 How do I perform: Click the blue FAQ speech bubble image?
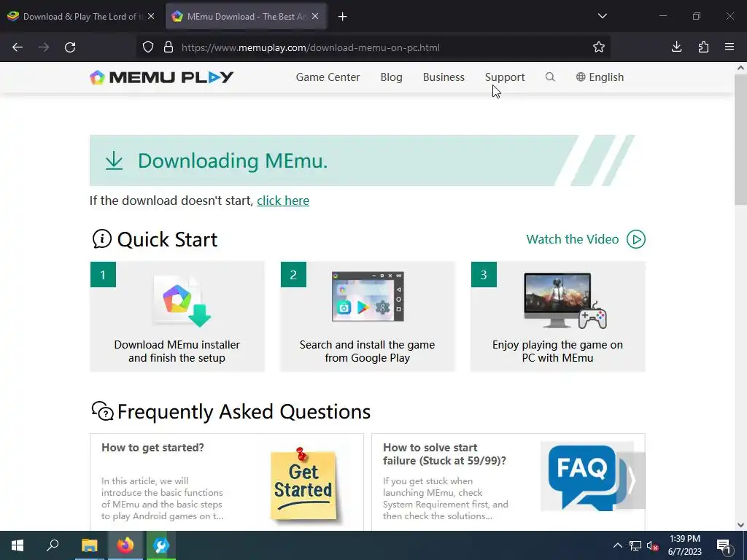(582, 477)
